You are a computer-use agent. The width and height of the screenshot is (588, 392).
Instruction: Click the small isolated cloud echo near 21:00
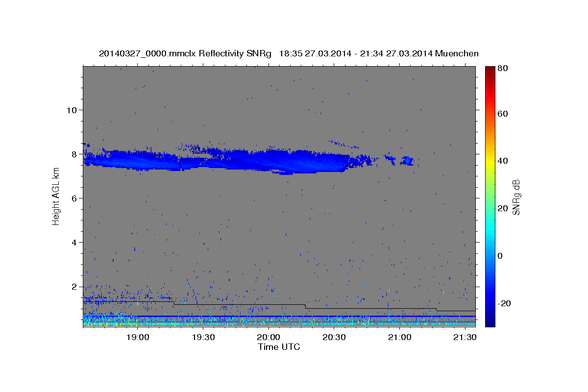coord(408,160)
